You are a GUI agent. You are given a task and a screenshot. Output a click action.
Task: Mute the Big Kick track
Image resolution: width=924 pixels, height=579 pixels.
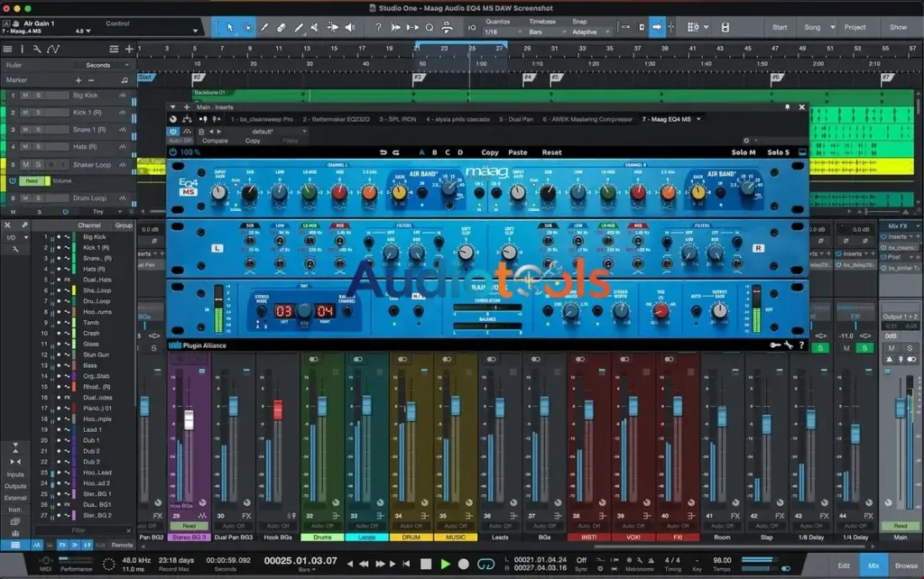[25, 96]
